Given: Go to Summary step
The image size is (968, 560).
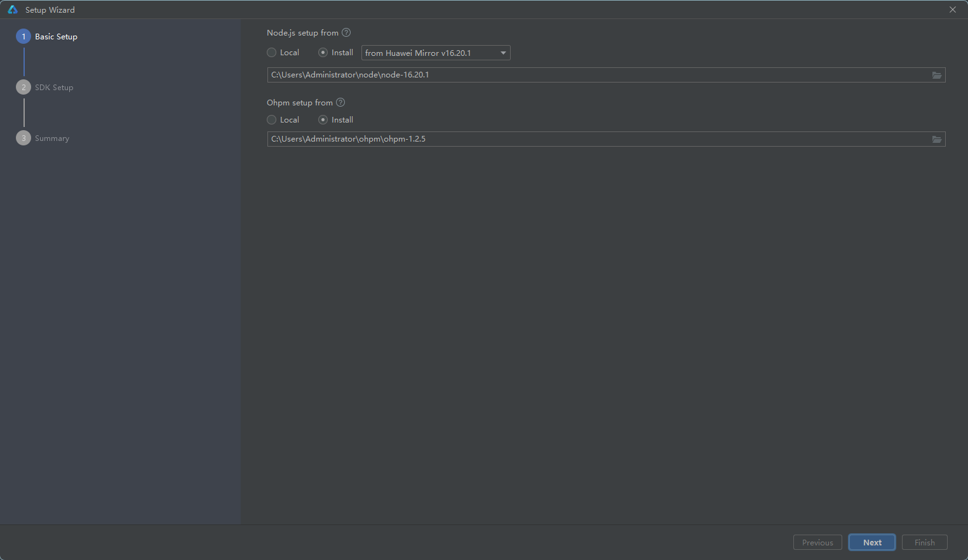Looking at the screenshot, I should point(43,138).
